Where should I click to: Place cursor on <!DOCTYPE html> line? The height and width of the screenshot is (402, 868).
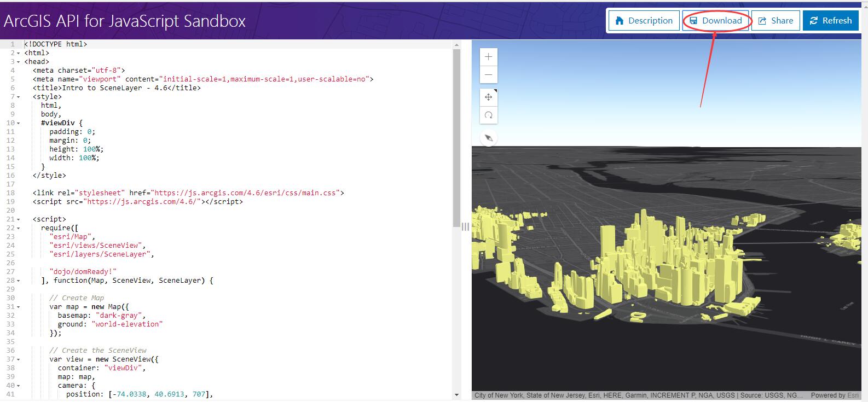pyautogui.click(x=55, y=44)
